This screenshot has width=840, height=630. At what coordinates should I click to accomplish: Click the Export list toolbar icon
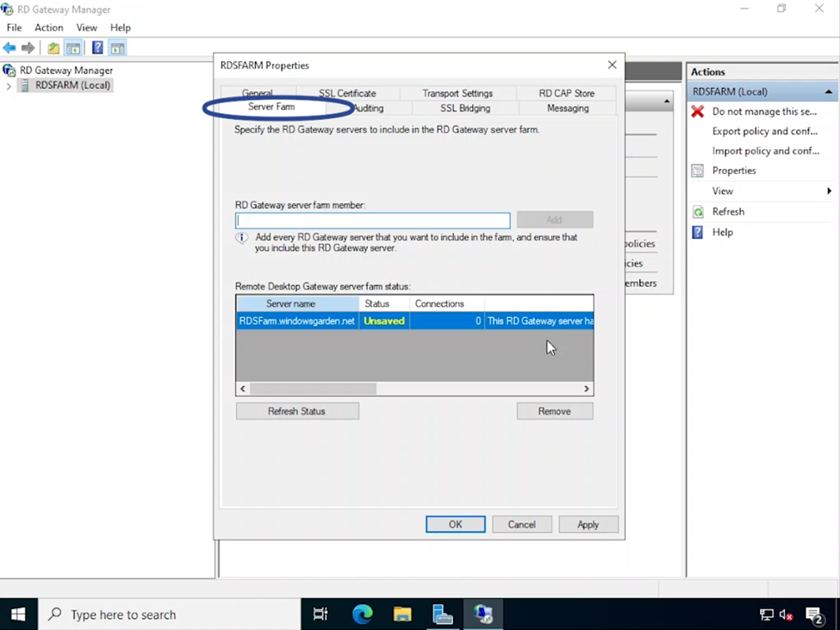(x=53, y=47)
